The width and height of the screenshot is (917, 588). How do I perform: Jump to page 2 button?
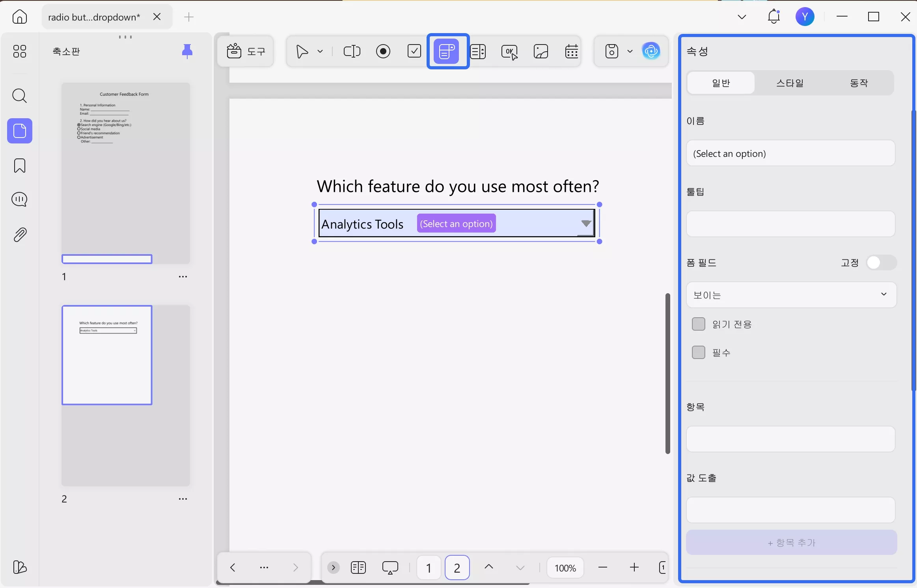(x=457, y=568)
